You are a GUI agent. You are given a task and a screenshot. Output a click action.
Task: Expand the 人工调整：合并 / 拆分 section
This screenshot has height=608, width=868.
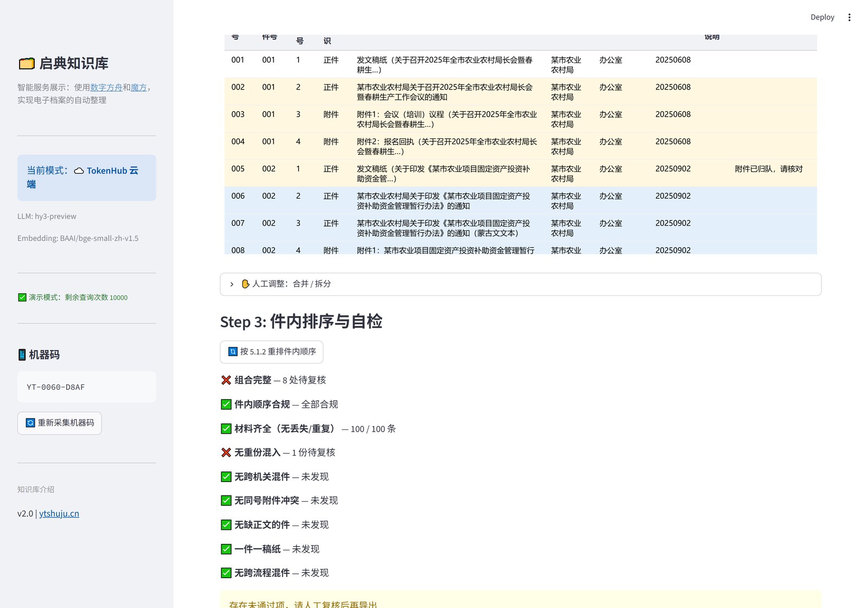(x=520, y=284)
